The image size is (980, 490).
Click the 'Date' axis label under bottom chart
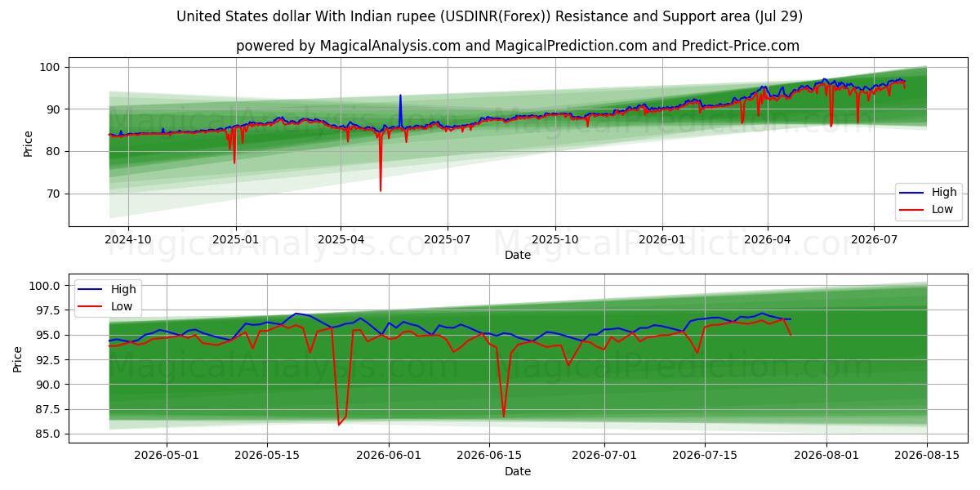(x=518, y=471)
